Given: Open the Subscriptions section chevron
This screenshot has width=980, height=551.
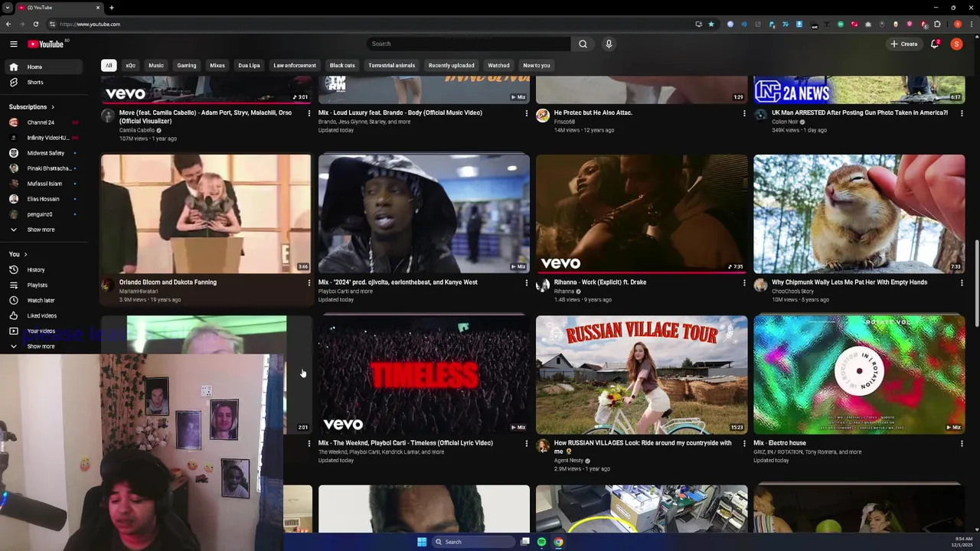Looking at the screenshot, I should point(53,107).
